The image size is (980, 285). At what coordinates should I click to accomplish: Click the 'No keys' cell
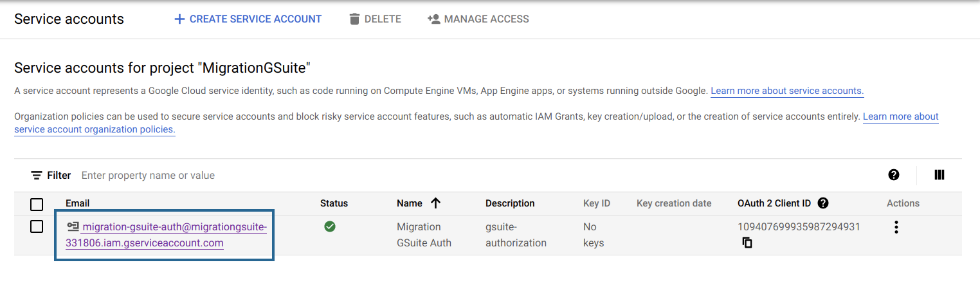tap(594, 235)
